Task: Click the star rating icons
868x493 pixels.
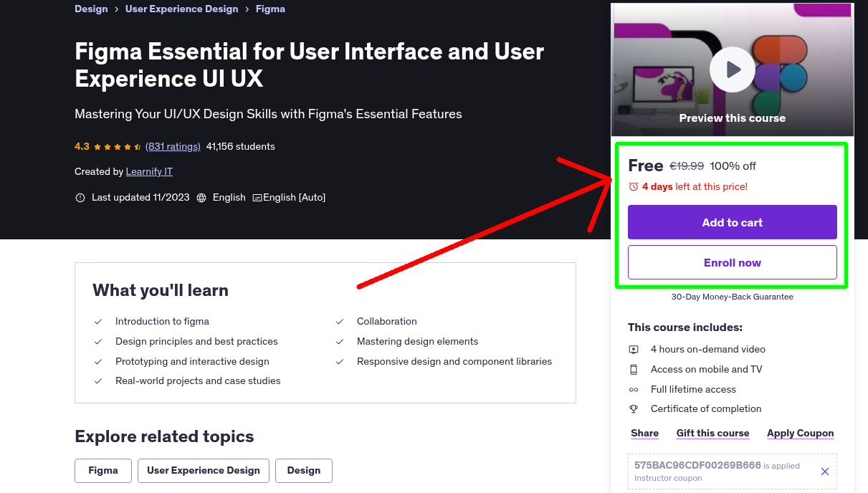Action: pos(118,146)
